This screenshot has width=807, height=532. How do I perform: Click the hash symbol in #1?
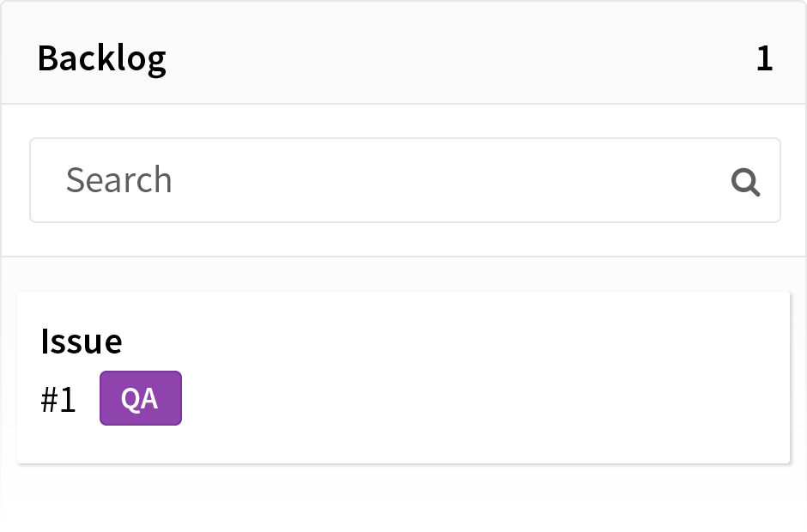pos(50,400)
